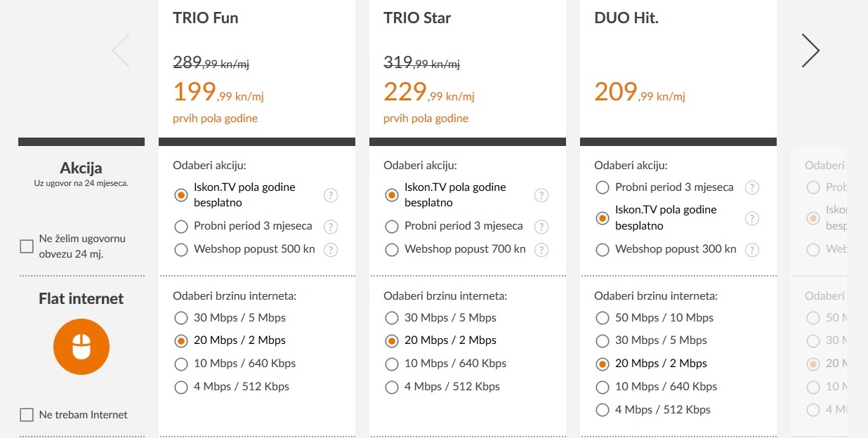The image size is (868, 438).
Task: Open help for TRIO Star Iskon.TV offer
Action: pos(541,195)
